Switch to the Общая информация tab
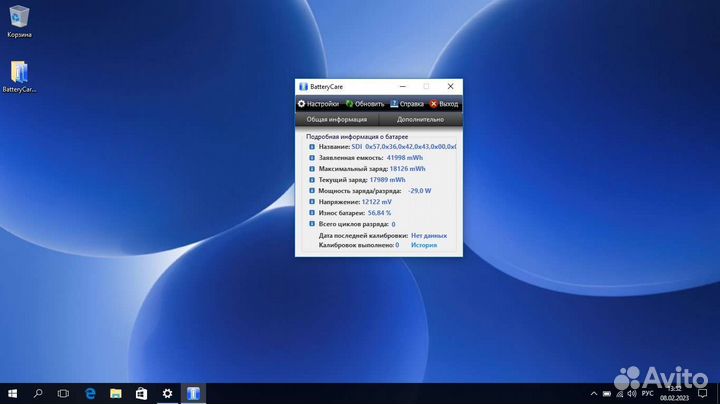The height and width of the screenshot is (404, 720). (x=337, y=119)
